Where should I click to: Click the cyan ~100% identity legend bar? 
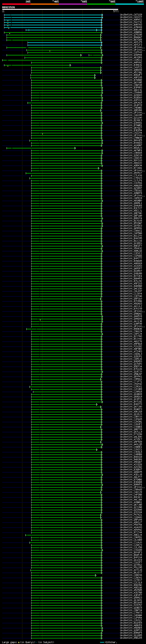tap(130, 4)
